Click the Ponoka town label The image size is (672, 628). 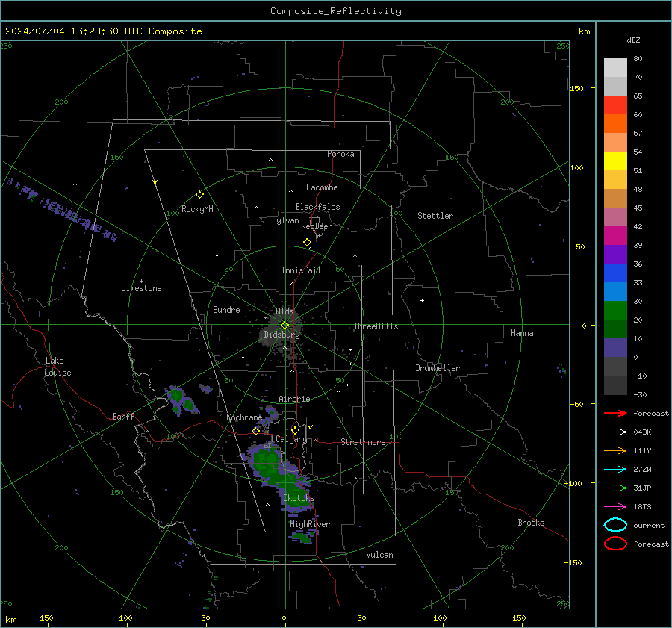340,154
